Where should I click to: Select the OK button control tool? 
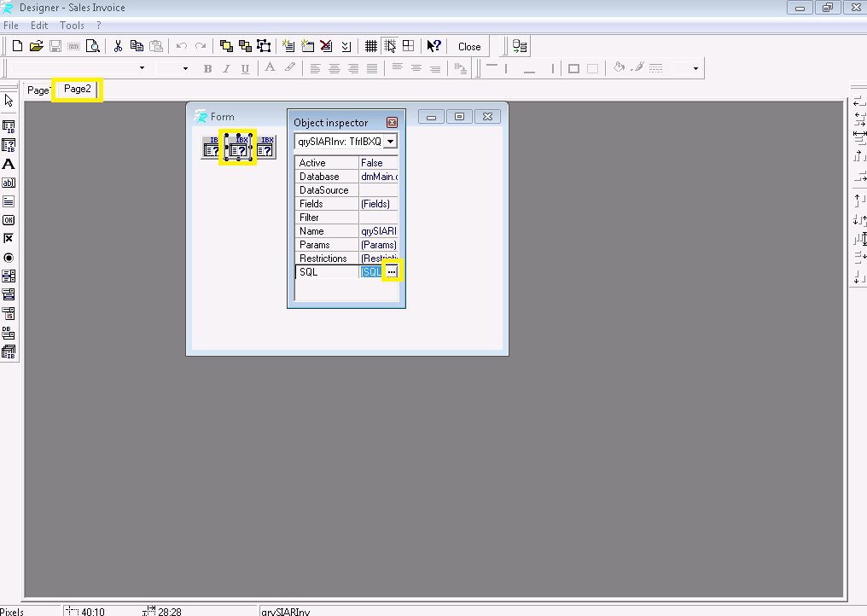point(9,220)
